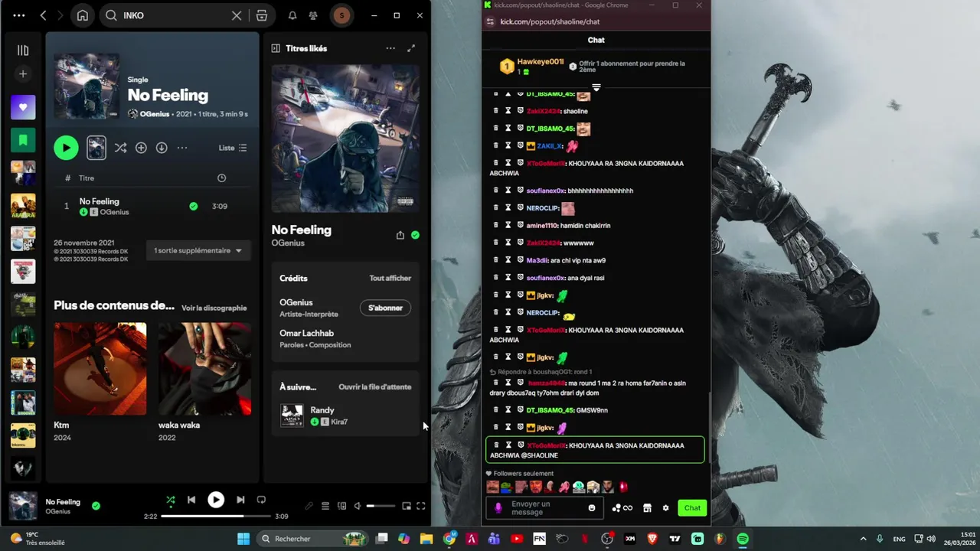
Task: Open Liked Songs purple heart in sidebar
Action: click(x=23, y=107)
